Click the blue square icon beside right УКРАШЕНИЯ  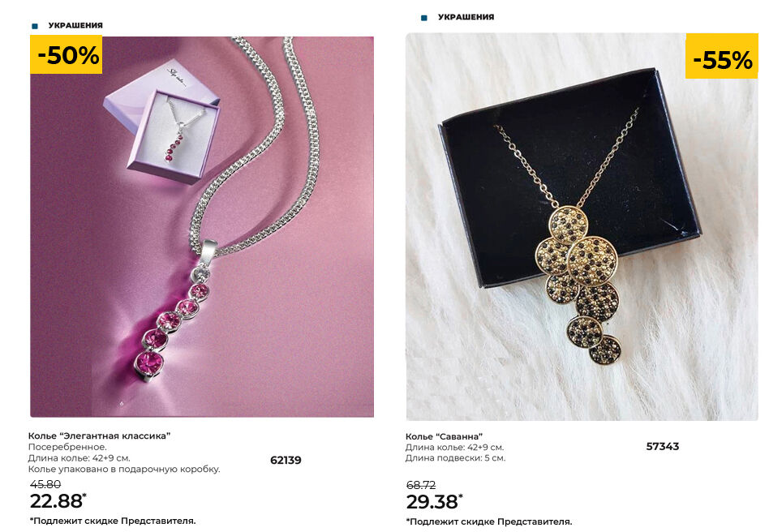(x=424, y=18)
